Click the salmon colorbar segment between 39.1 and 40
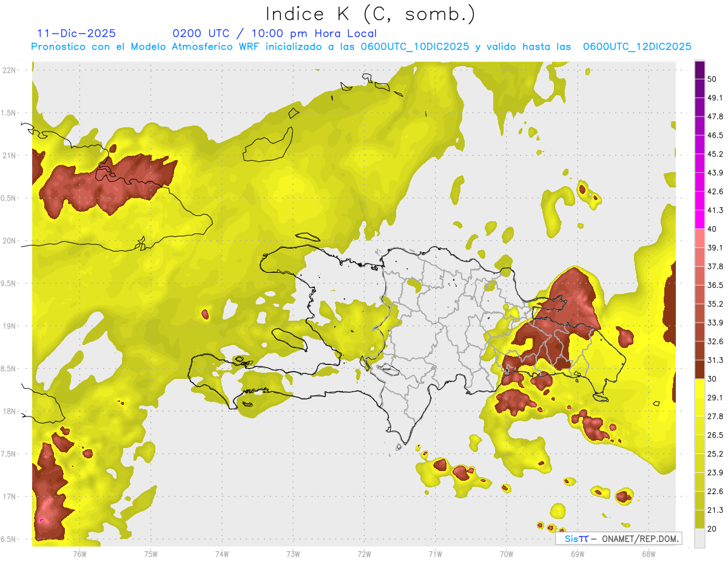Image resolution: width=728 pixels, height=562 pixels. pyautogui.click(x=699, y=238)
